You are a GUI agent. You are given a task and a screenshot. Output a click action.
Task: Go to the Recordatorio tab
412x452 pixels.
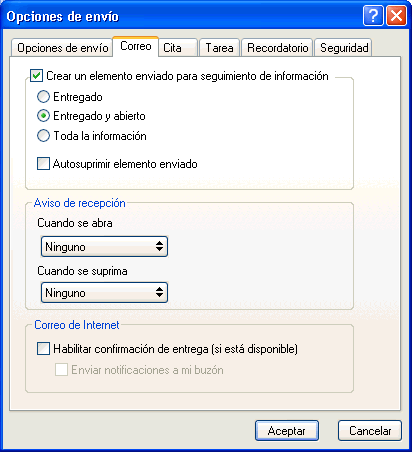tap(277, 48)
